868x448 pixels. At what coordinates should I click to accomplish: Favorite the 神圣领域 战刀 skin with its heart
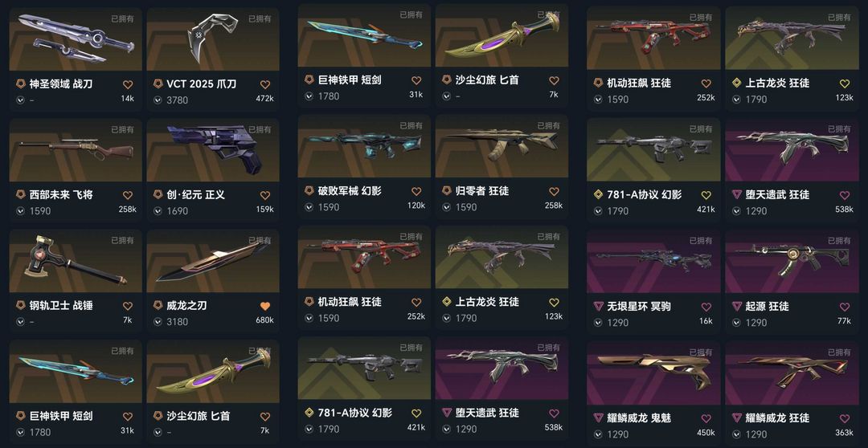[x=128, y=84]
